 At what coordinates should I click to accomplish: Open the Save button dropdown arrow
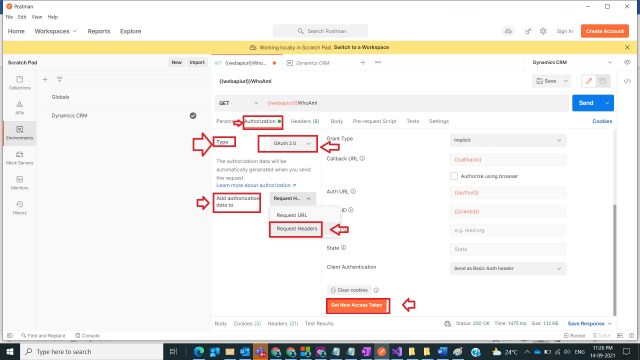566,81
